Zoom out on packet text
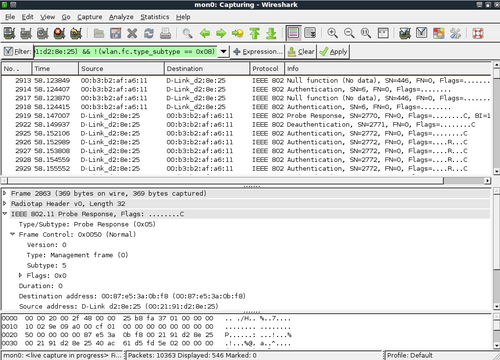Viewport: 500px width, 360px height. (x=349, y=33)
